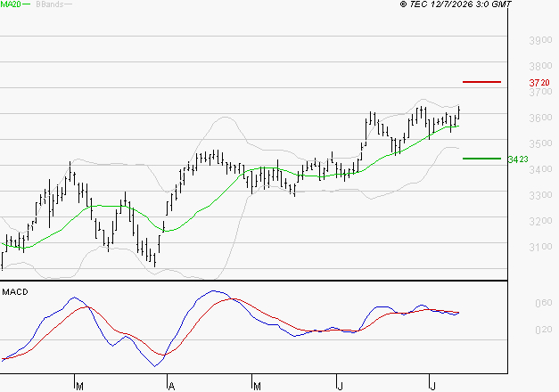The height and width of the screenshot is (392, 559).
Task: Click the MACD 060 axis value
Action: click(x=544, y=303)
